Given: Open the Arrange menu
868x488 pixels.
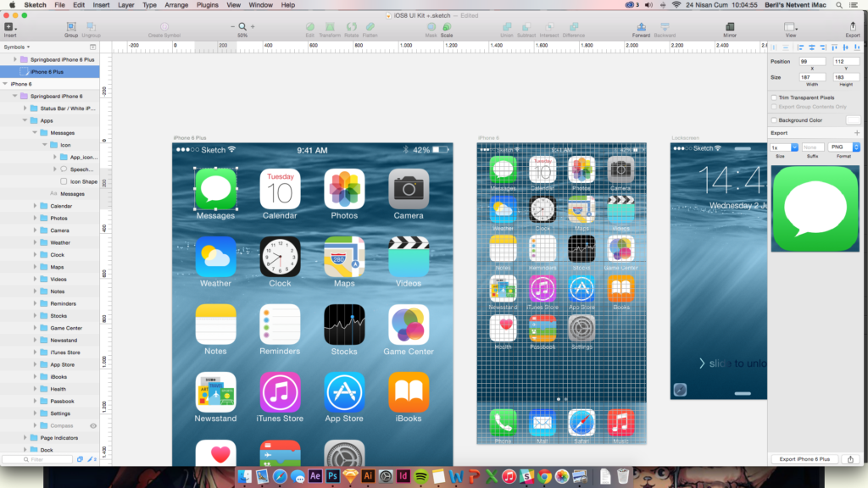Looking at the screenshot, I should pos(177,5).
